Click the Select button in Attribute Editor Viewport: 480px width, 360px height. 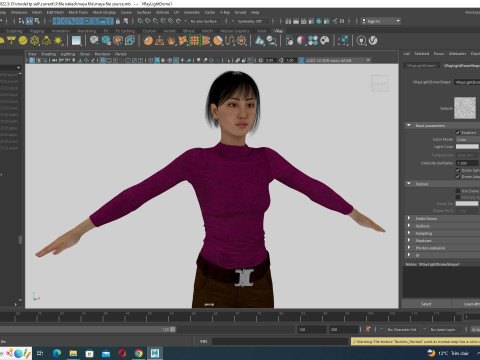tap(426, 304)
